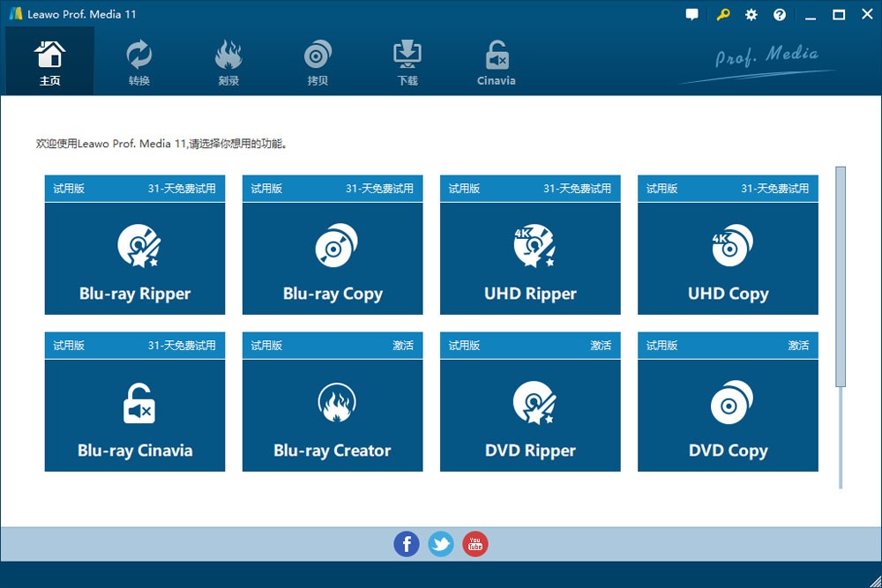Click 激活 on DVD Ripper card

click(x=601, y=346)
